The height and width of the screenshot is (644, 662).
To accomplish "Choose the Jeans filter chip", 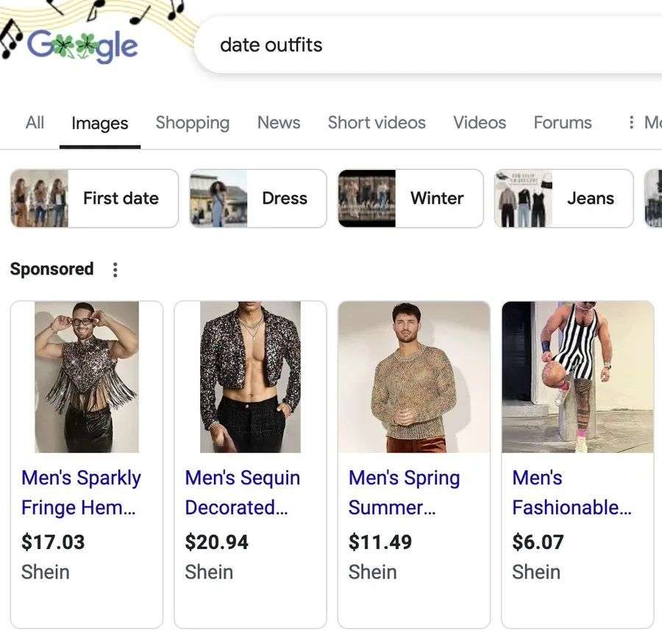I will coord(563,198).
